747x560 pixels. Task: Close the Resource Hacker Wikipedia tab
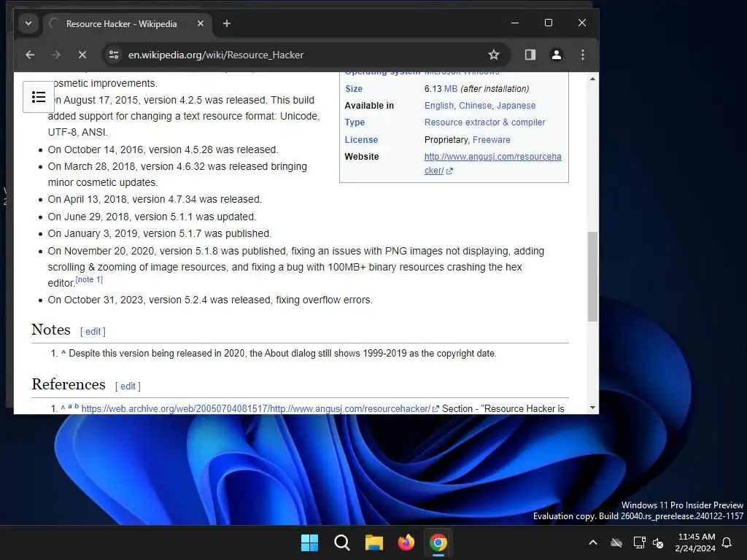click(x=201, y=23)
